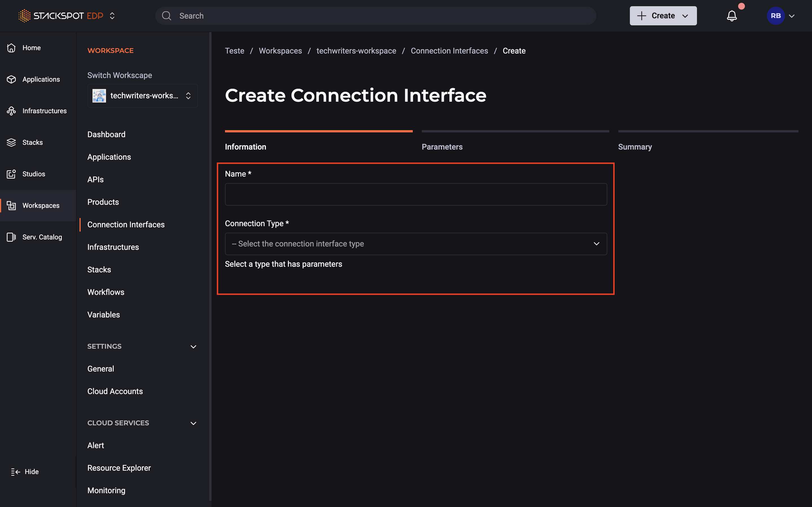Open Variables in workspace menu
Viewport: 812px width, 507px height.
tap(103, 315)
